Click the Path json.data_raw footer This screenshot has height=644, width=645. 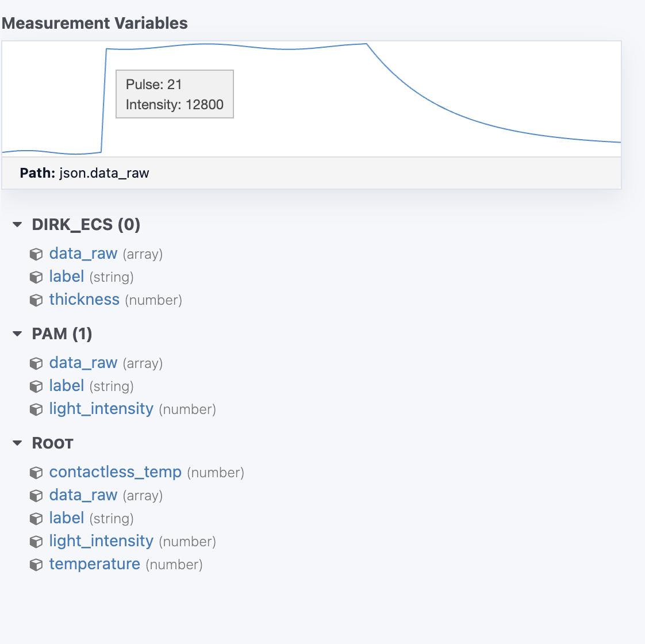(x=312, y=173)
